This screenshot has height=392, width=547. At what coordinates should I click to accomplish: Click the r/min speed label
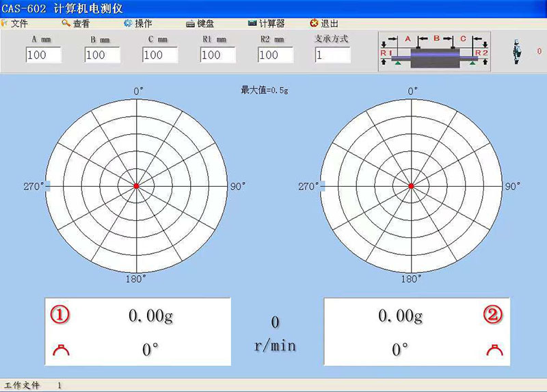tap(275, 345)
